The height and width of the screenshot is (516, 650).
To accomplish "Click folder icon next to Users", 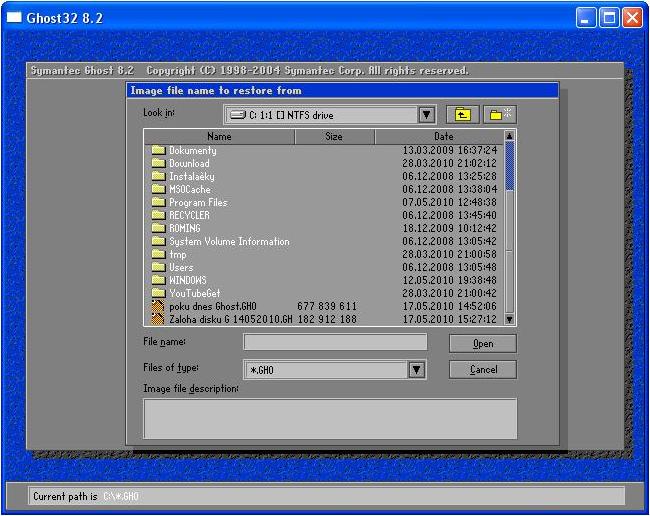I will 158,267.
